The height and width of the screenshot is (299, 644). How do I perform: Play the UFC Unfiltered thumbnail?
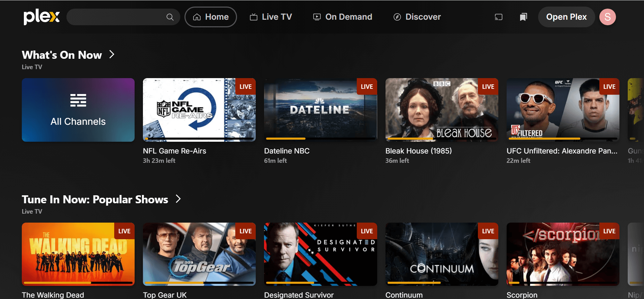point(563,109)
